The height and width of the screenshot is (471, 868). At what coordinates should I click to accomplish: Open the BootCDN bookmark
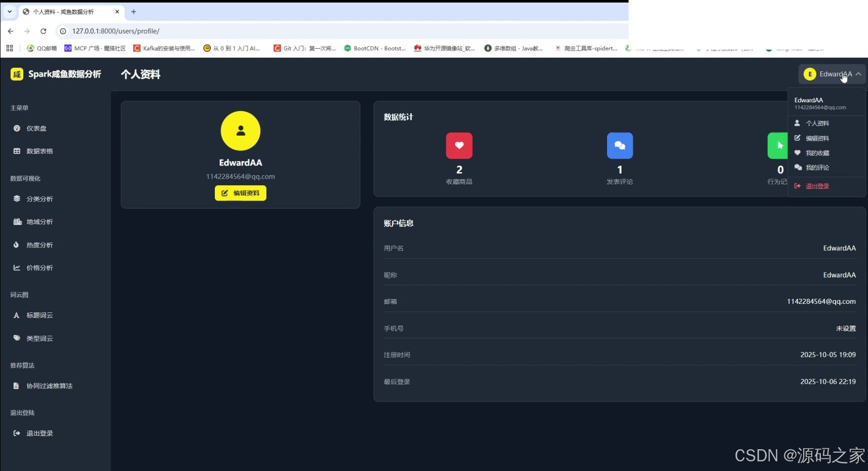[375, 48]
